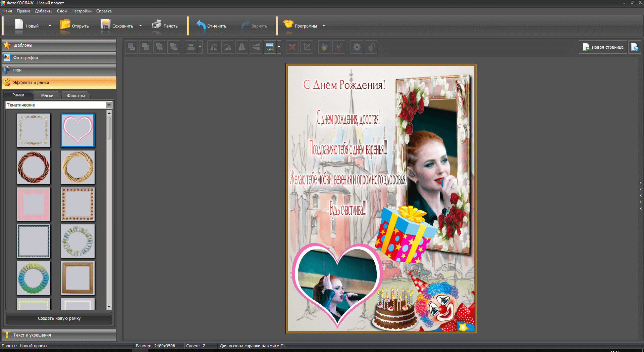Screen dimensions: 644x352
Task: Undo with the Отменить arrow
Action: pyautogui.click(x=201, y=25)
